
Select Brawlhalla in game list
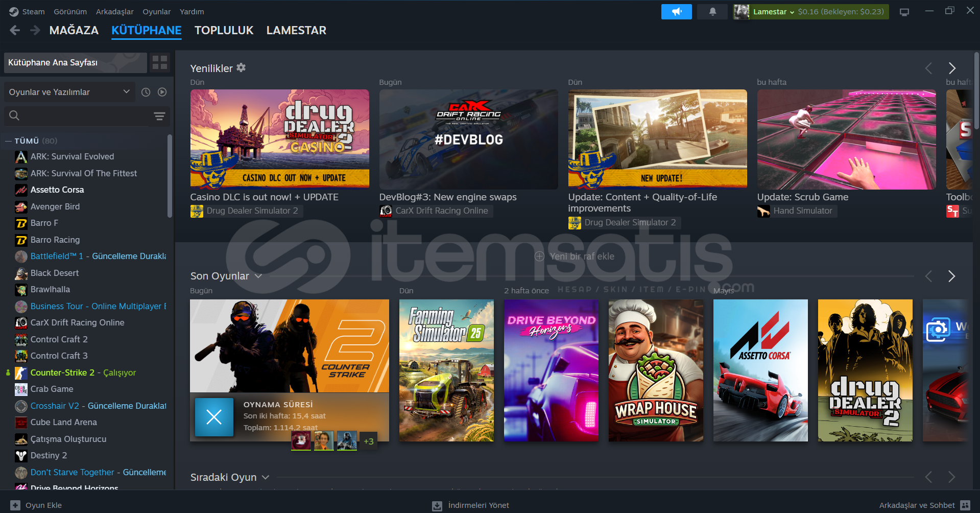50,290
